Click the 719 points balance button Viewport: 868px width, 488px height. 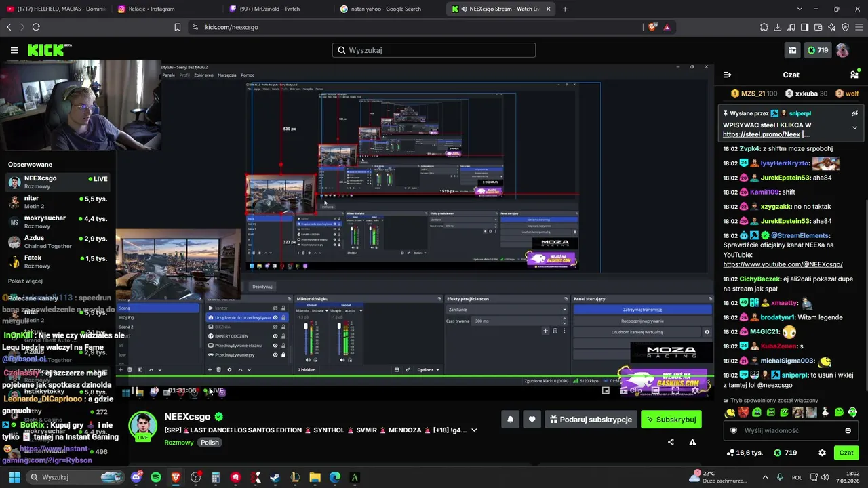click(817, 50)
